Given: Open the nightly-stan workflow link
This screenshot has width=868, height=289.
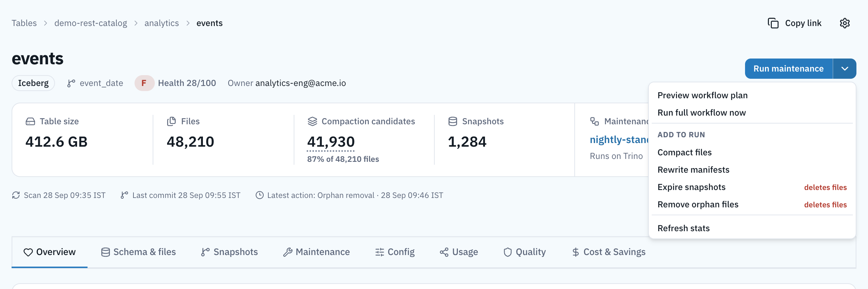Looking at the screenshot, I should (x=619, y=140).
